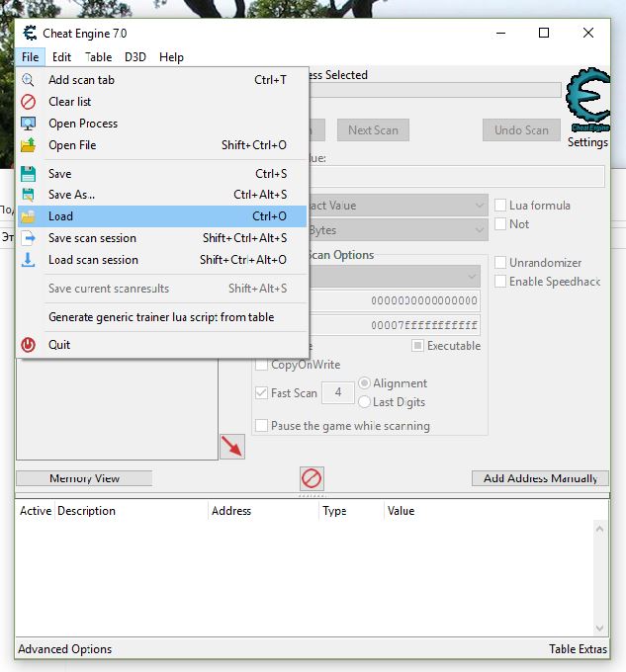Toggle the Not checkbox
The image size is (626, 672).
click(500, 223)
